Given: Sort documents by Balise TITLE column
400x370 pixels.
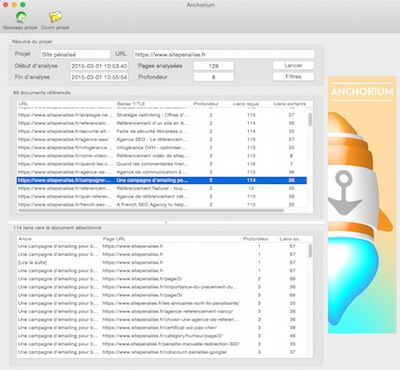Looking at the screenshot, I should tap(153, 104).
